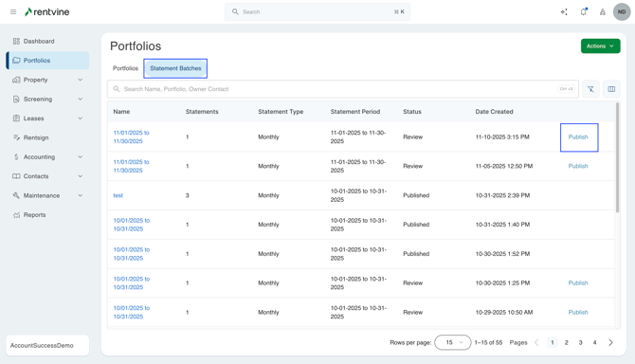Screen dimensions: 635x364
Task: Publish the batch created 11-05-2025 12:50 PM
Action: click(x=578, y=166)
